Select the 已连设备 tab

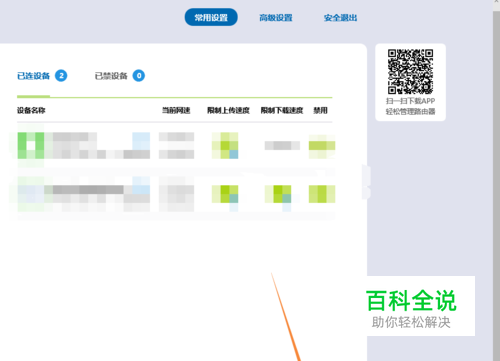pyautogui.click(x=33, y=76)
